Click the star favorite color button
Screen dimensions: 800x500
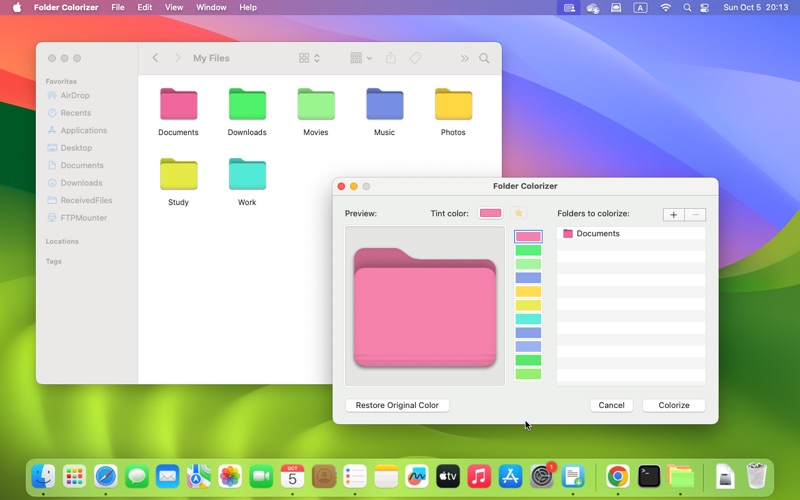click(x=518, y=213)
